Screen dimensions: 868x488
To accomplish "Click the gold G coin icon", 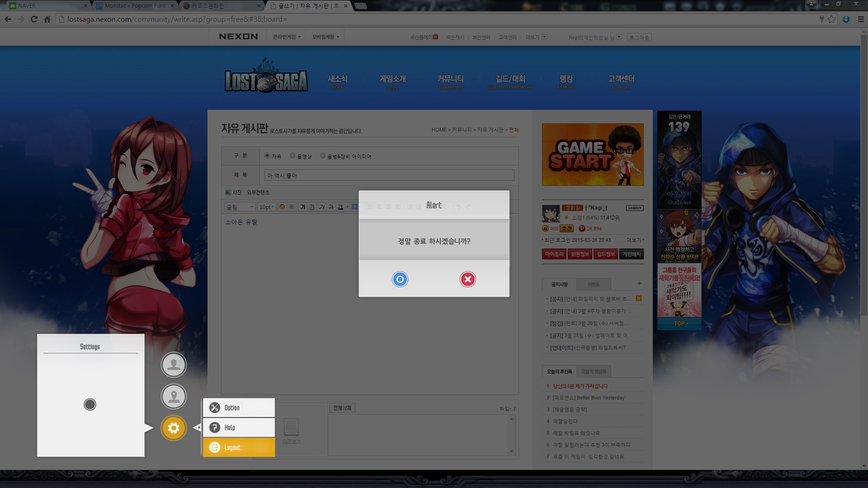I will coord(545,229).
